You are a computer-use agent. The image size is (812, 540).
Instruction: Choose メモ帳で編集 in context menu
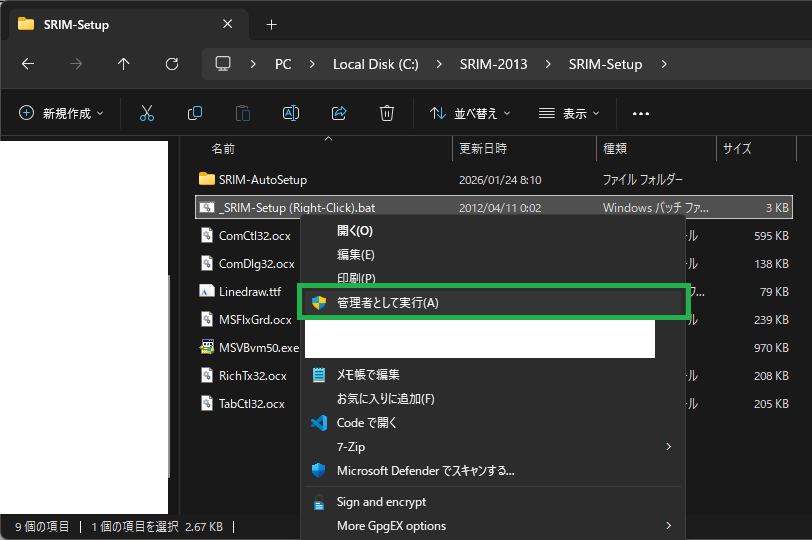[x=368, y=375]
